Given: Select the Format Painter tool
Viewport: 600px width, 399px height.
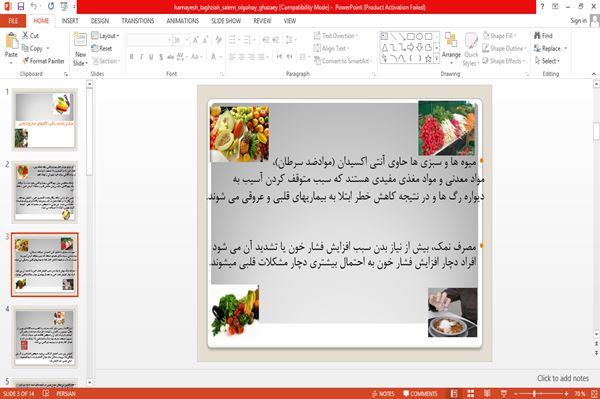Looking at the screenshot, I should pyautogui.click(x=43, y=61).
